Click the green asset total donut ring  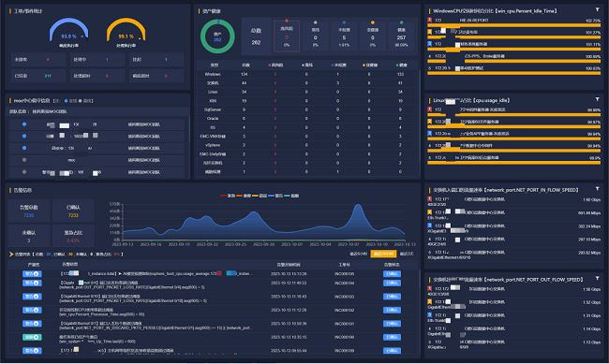[x=217, y=36]
